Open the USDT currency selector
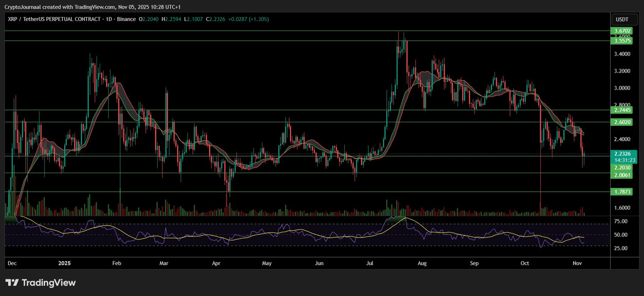The width and height of the screenshot is (644, 296). point(622,20)
